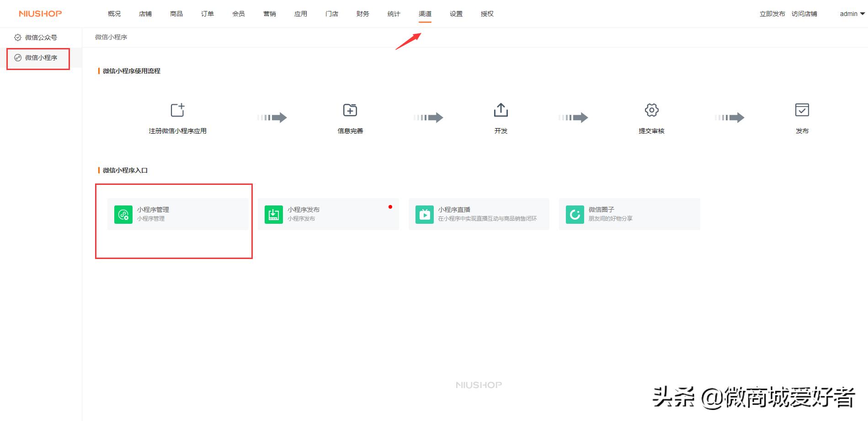This screenshot has height=421, width=868.
Task: Open the 小程序管理 management icon card
Action: [123, 214]
